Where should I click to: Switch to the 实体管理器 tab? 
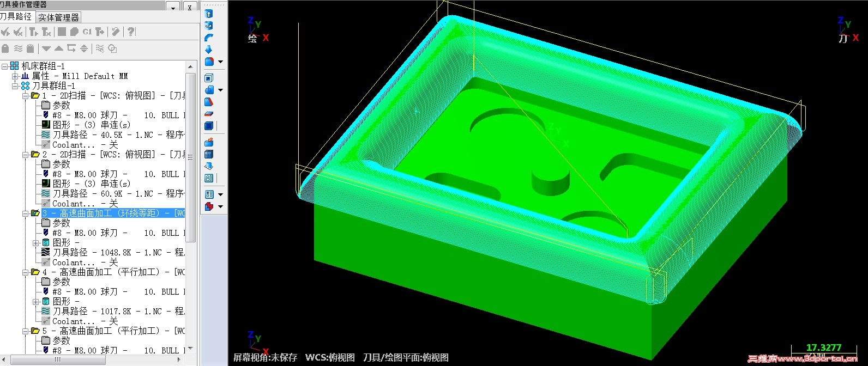58,17
